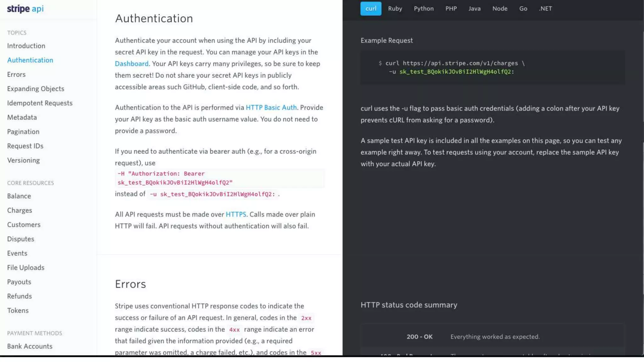Open Errors topic in sidebar
The height and width of the screenshot is (362, 644).
pyautogui.click(x=16, y=74)
